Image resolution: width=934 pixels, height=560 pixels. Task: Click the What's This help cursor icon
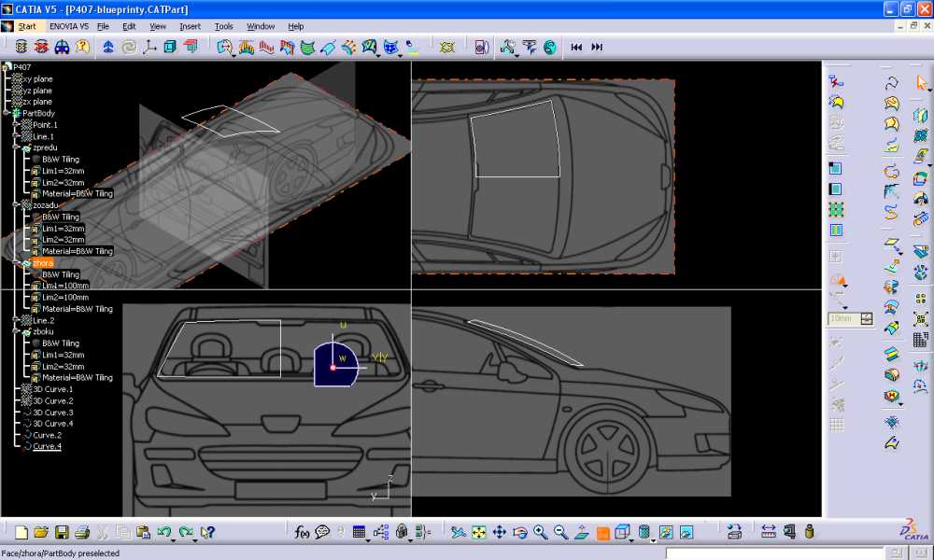coord(207,532)
